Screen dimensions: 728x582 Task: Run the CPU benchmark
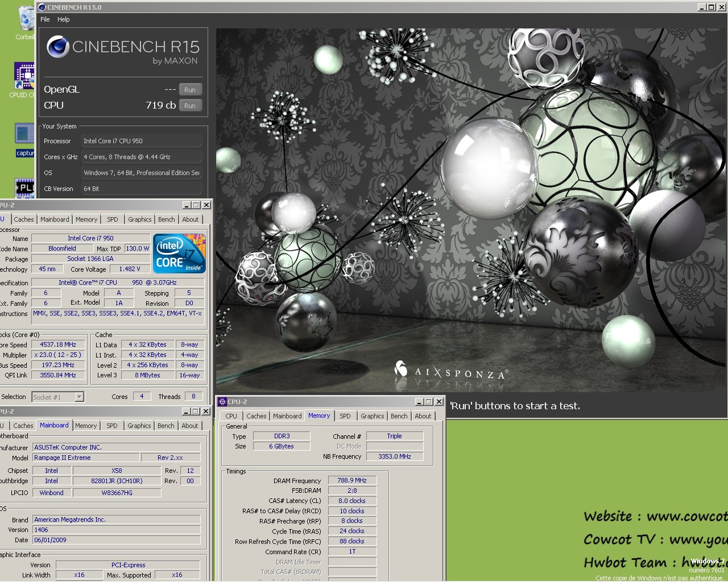(x=190, y=106)
